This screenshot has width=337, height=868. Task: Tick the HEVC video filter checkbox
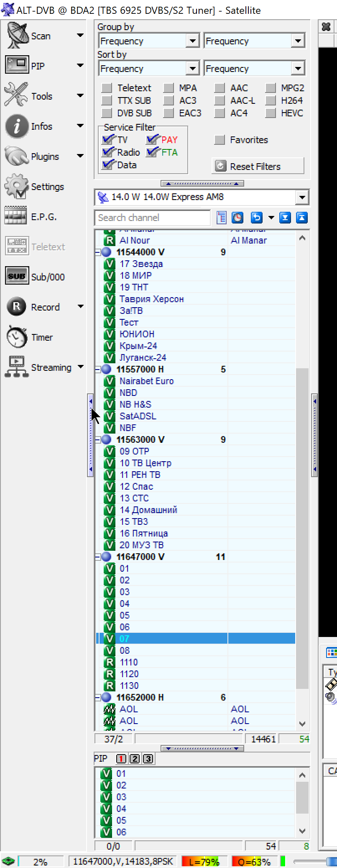[271, 113]
